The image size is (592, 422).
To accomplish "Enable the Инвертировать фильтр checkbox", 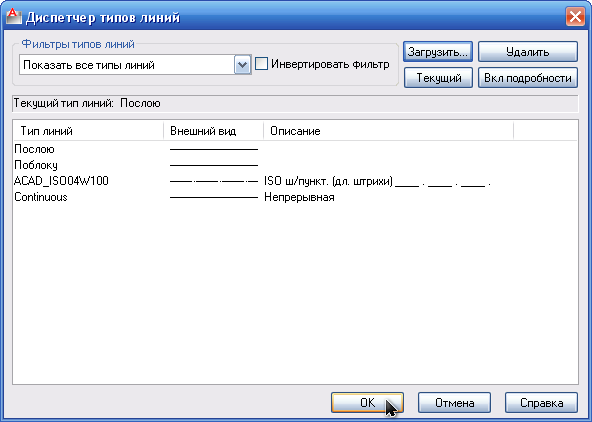I will click(x=261, y=64).
